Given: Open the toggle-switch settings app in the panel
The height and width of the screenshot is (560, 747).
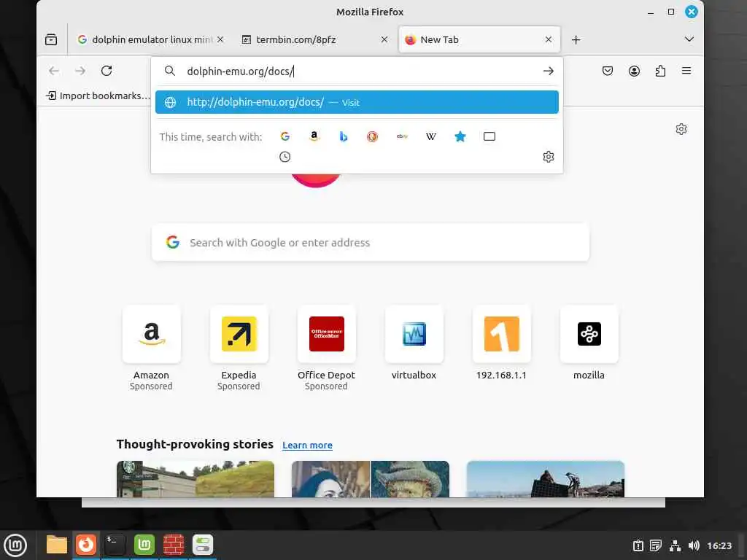Looking at the screenshot, I should point(203,545).
